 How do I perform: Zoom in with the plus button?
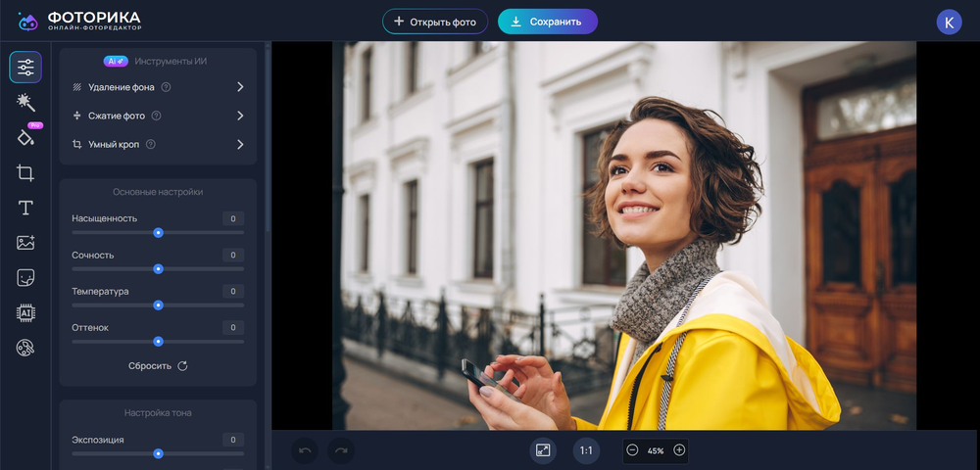tap(679, 450)
